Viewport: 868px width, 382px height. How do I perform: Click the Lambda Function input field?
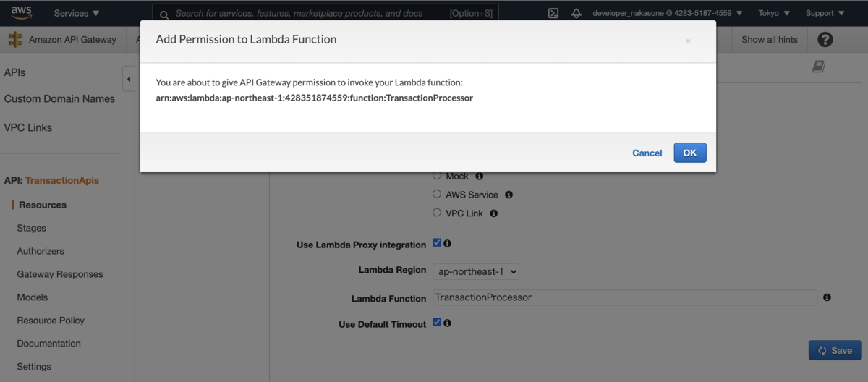click(x=625, y=297)
